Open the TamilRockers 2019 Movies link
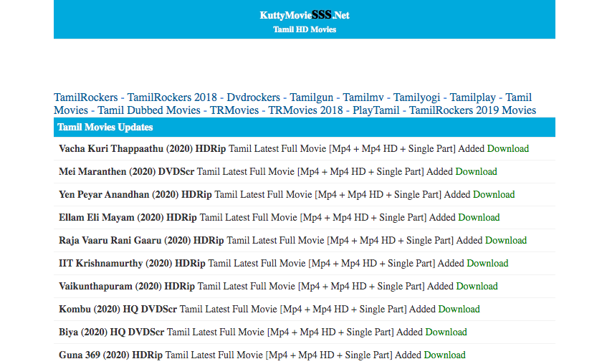Viewport: 607px width, 364px height. 472,110
